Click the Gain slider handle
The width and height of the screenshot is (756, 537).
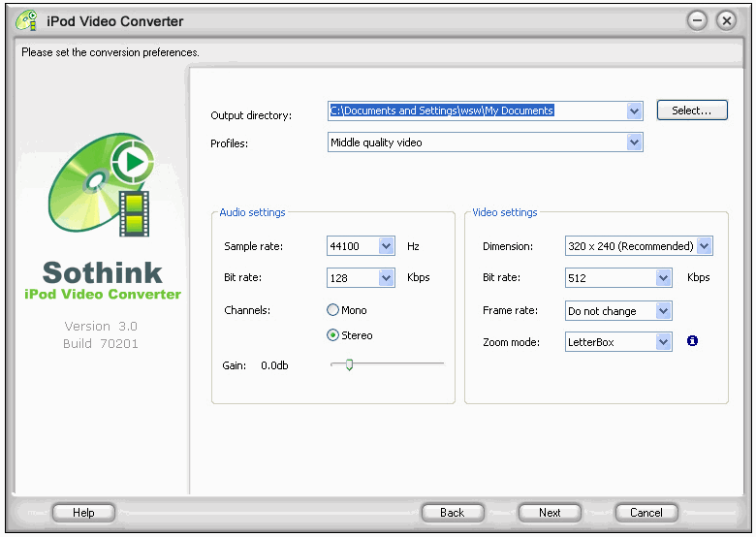pyautogui.click(x=349, y=364)
